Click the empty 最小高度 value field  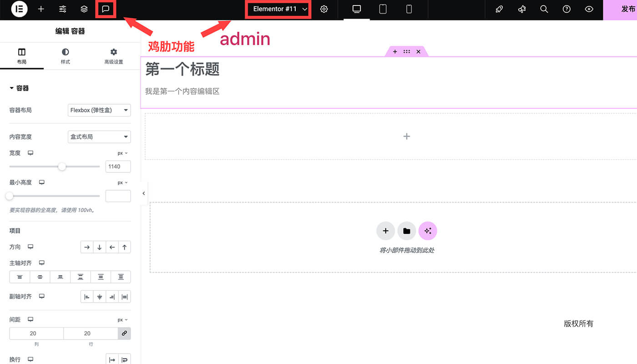coord(118,196)
